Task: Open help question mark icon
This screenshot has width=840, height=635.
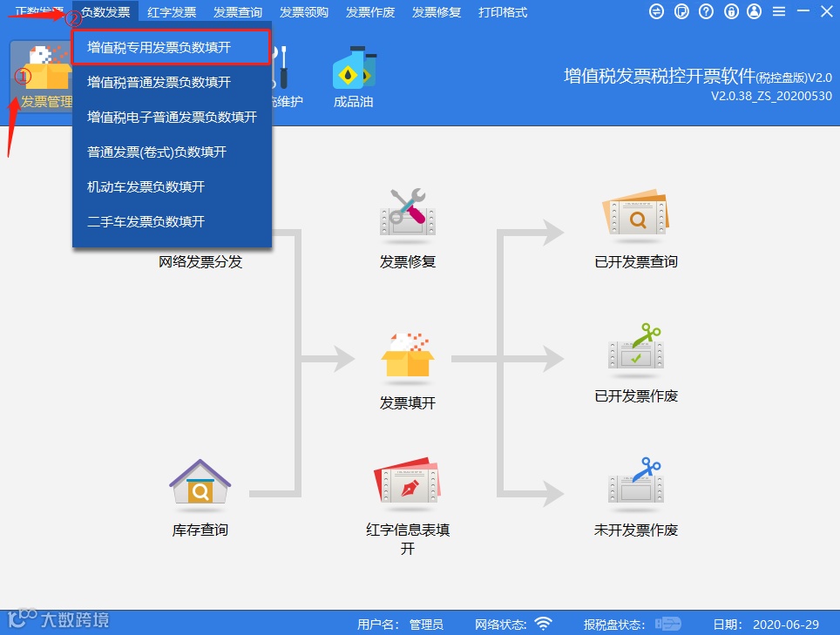Action: (706, 11)
